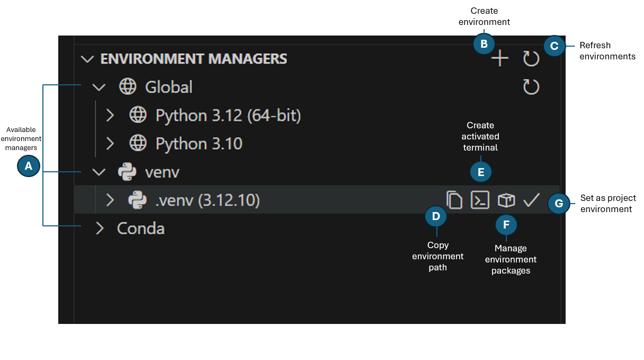Refresh the Global environment group

531,87
